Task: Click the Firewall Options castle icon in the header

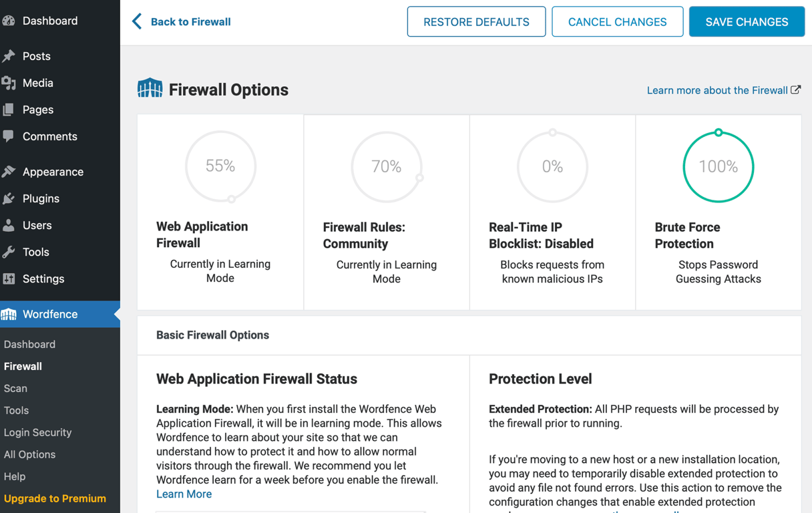Action: click(150, 88)
